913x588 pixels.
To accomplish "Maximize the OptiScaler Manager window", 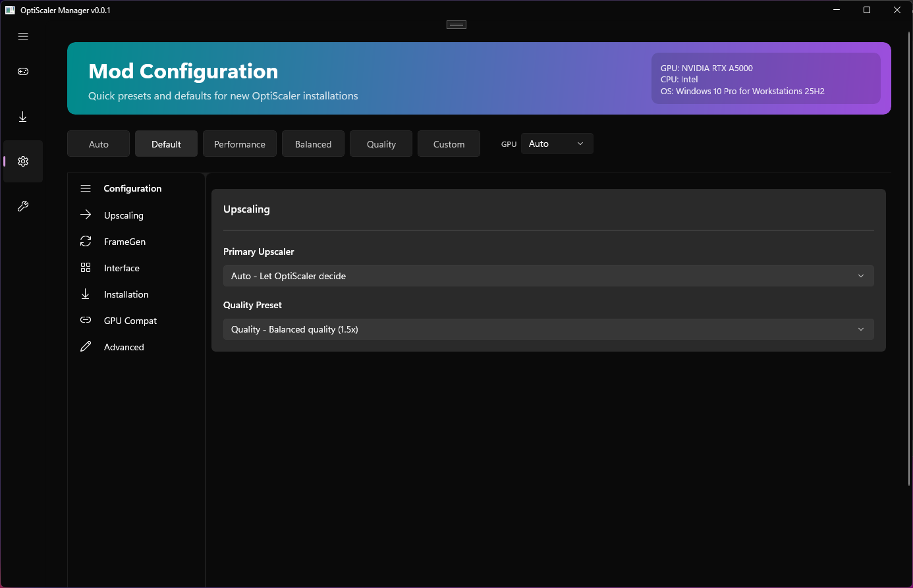I will [867, 10].
